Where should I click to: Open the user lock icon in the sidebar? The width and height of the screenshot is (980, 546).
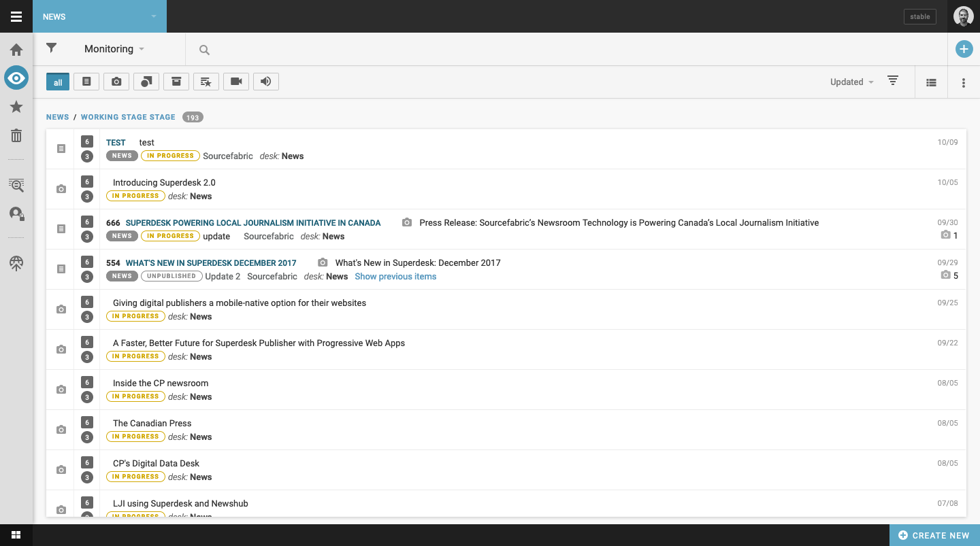pos(16,214)
